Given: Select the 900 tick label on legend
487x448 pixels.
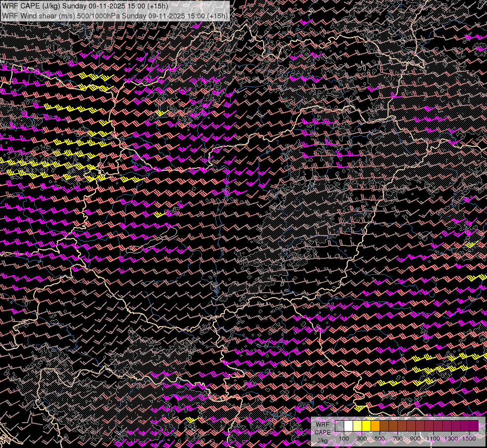Looking at the screenshot, I should 415,439.
